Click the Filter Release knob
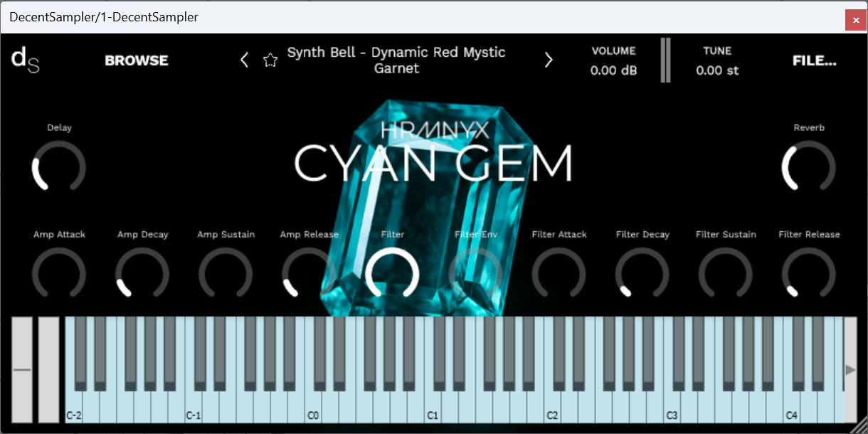This screenshot has height=434, width=868. pyautogui.click(x=808, y=274)
